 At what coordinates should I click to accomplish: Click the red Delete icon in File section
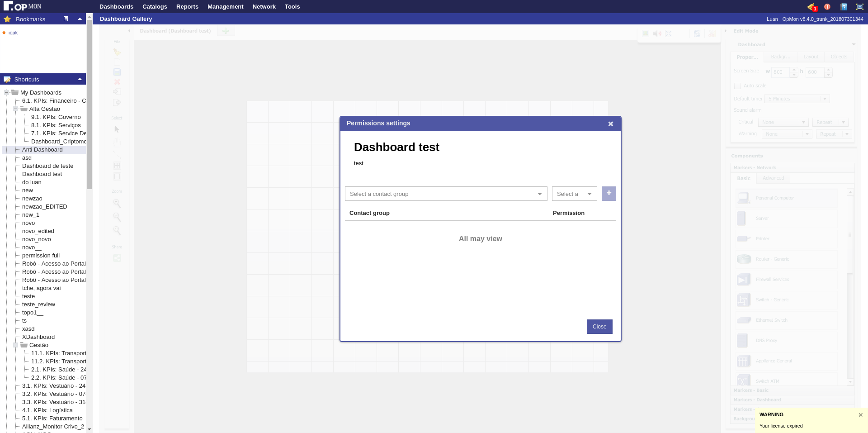pyautogui.click(x=117, y=82)
